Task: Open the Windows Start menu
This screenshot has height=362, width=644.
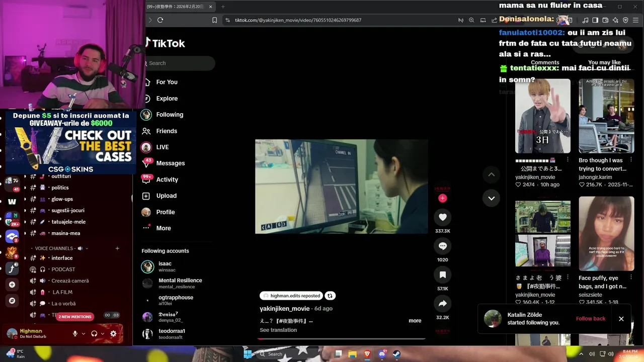Action: tap(248, 354)
